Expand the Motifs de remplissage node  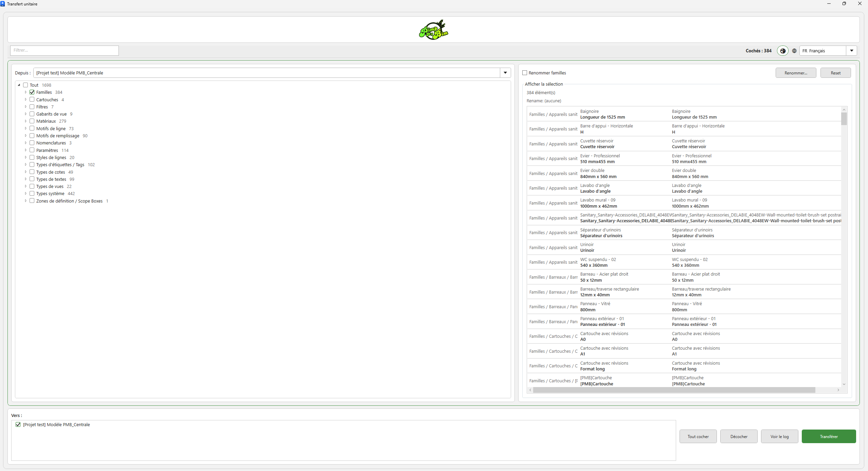click(x=25, y=136)
